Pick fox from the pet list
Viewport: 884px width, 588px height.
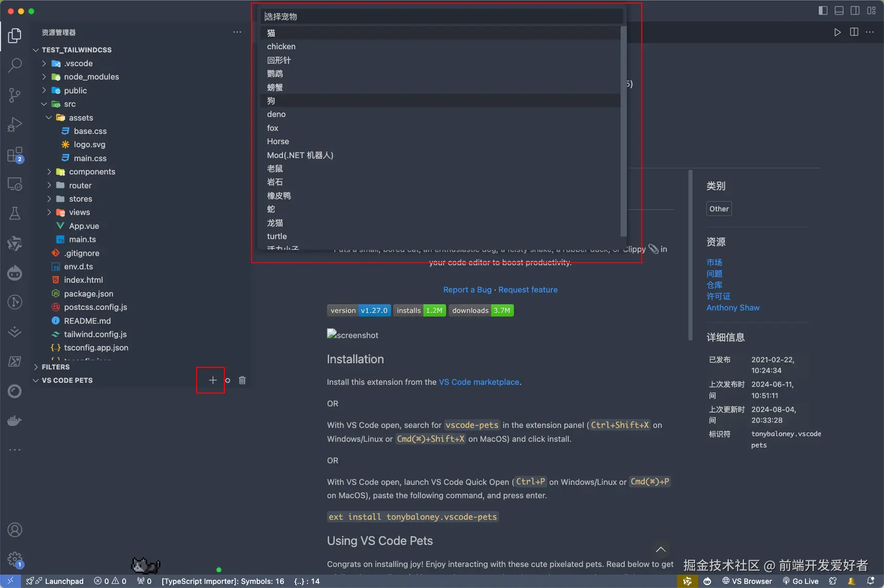click(440, 128)
